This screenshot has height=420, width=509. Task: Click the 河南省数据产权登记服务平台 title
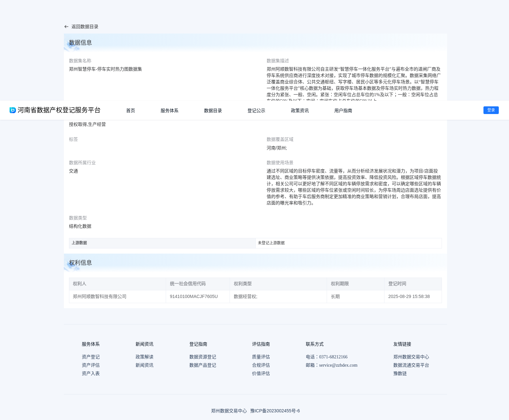click(59, 110)
